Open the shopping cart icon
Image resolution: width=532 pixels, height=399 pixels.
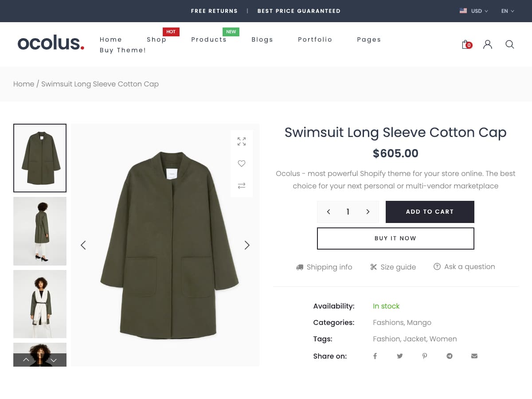tap(466, 44)
